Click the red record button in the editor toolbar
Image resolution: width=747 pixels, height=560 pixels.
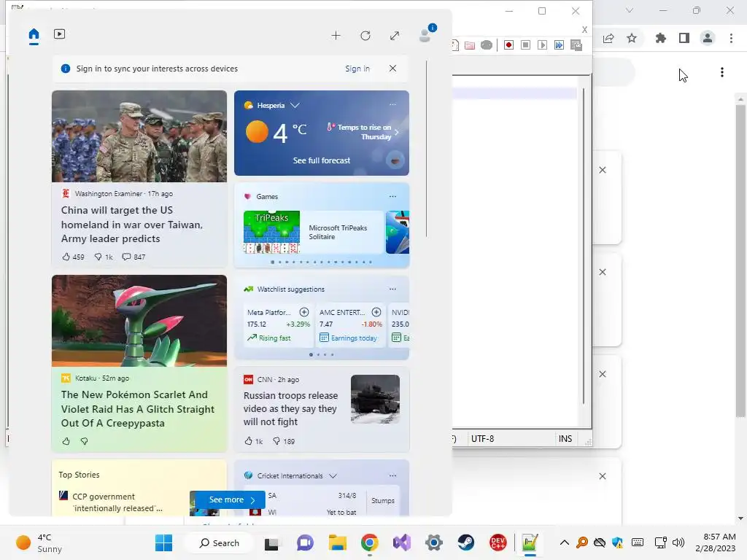click(508, 44)
